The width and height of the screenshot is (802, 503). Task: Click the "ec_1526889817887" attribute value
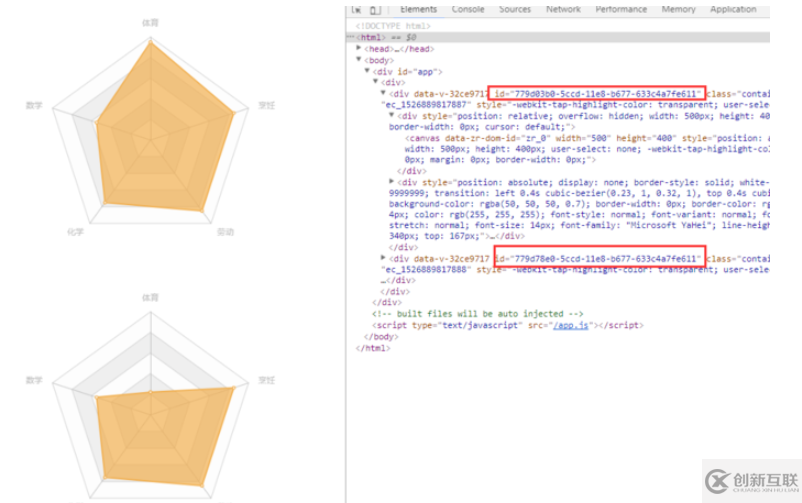coord(426,104)
